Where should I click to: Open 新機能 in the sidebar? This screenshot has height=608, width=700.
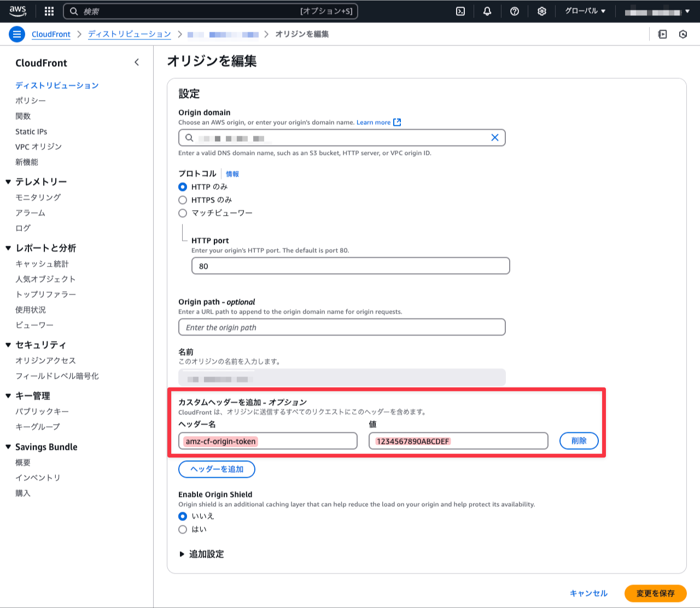coord(27,162)
